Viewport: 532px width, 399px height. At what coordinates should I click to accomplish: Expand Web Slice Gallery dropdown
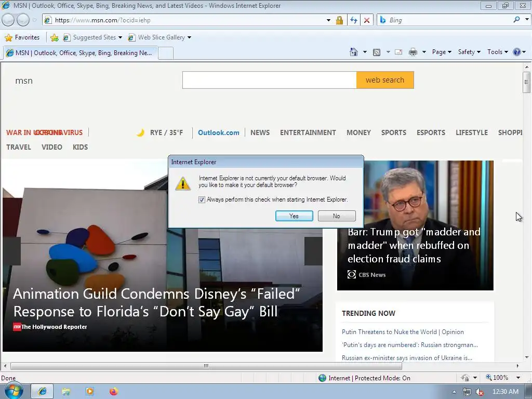point(189,37)
